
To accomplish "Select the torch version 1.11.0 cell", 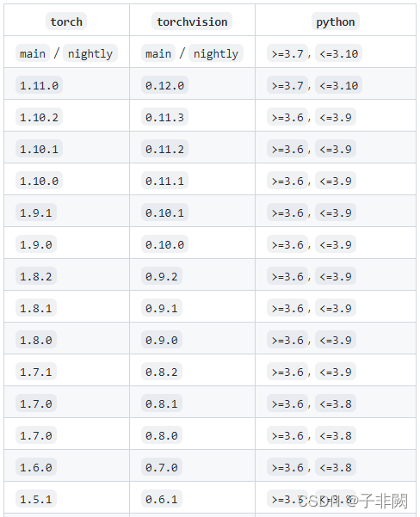I will coord(40,85).
